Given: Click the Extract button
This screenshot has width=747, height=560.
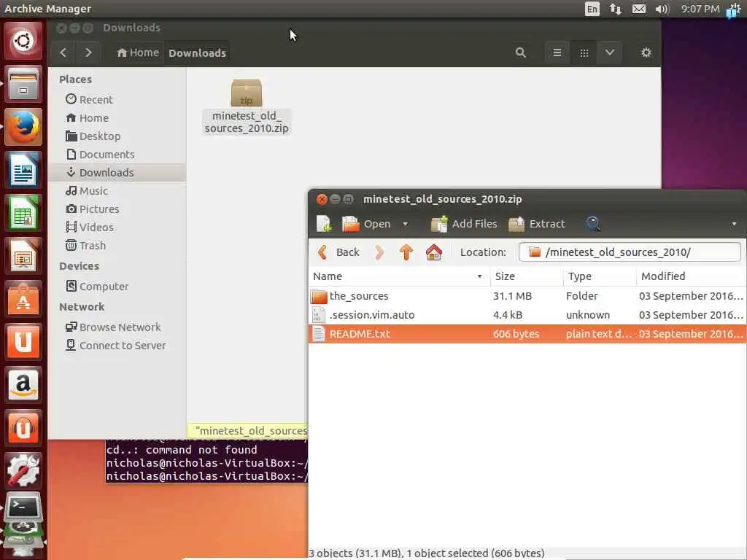Looking at the screenshot, I should (537, 224).
